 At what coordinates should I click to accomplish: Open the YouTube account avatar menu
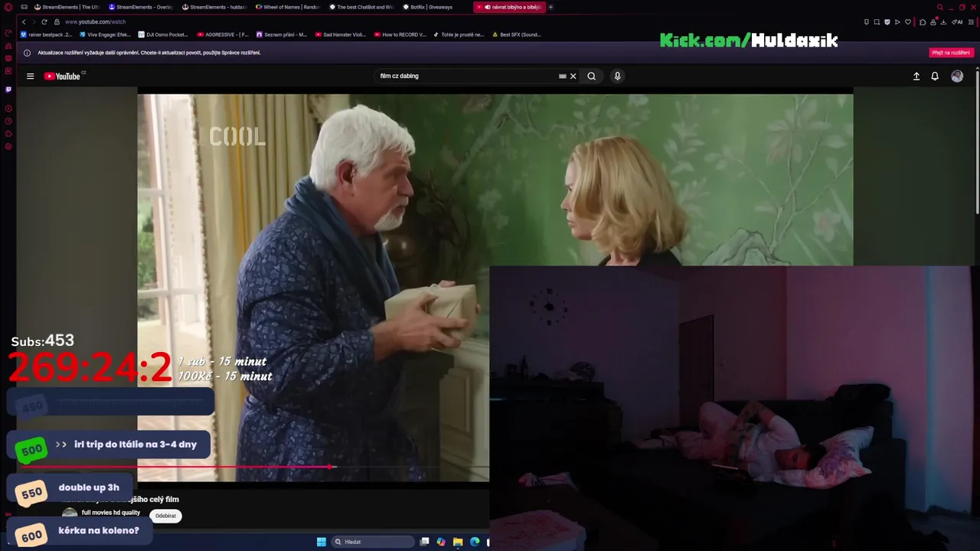click(957, 76)
